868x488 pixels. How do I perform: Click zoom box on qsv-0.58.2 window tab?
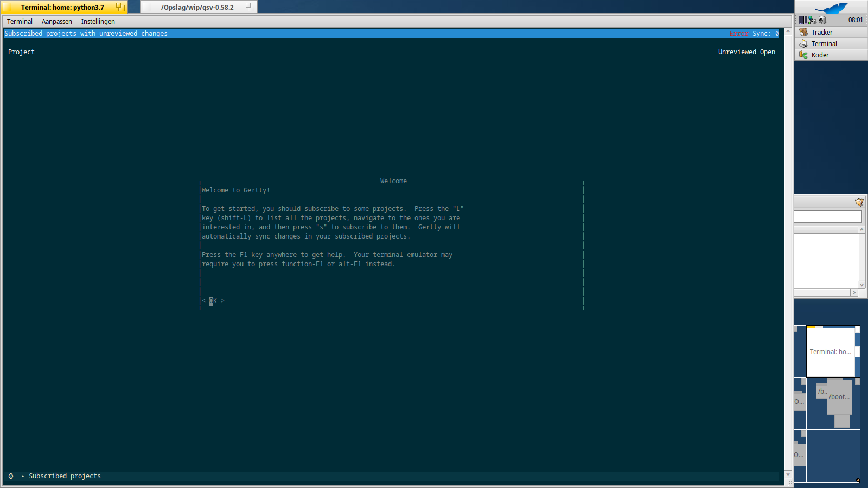click(250, 7)
